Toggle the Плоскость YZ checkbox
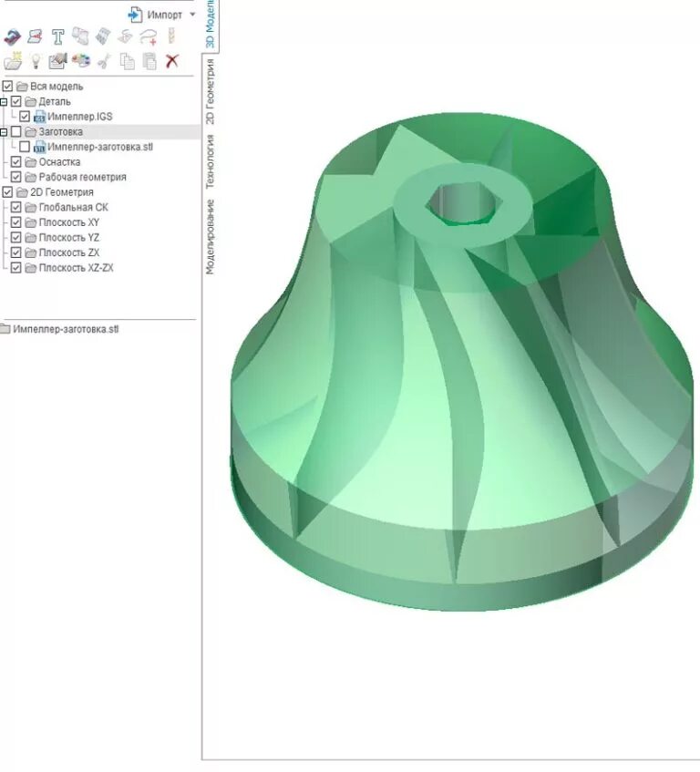Screen dimensions: 700x772 [x=15, y=237]
